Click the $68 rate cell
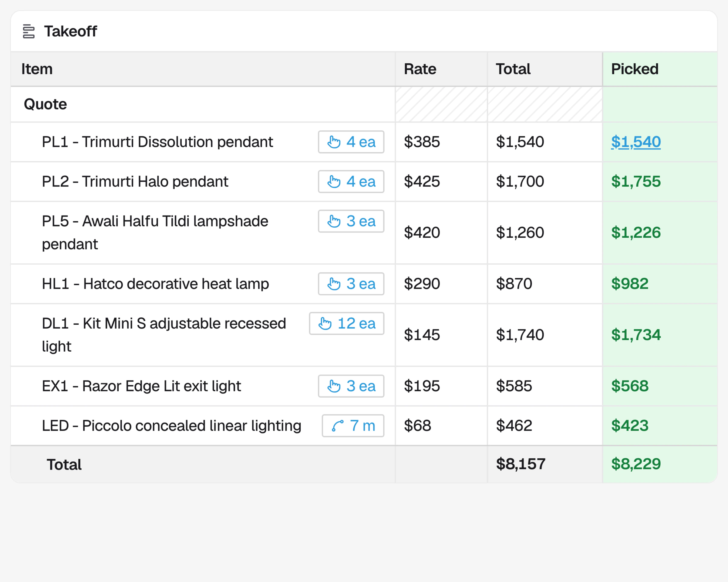728x582 pixels. click(x=441, y=426)
